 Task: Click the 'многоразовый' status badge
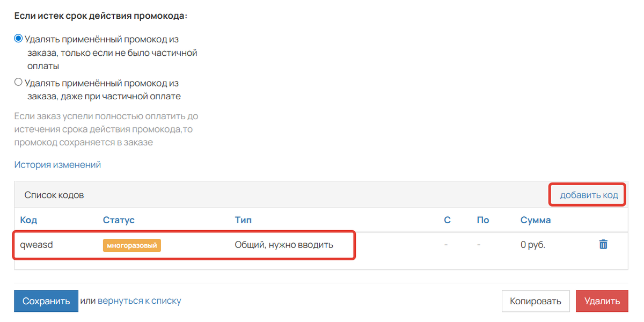132,245
